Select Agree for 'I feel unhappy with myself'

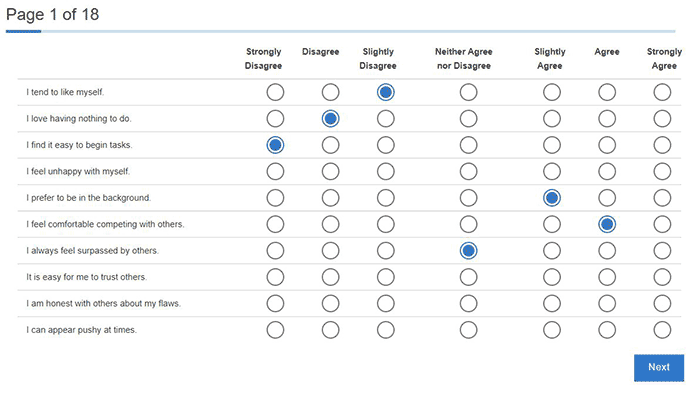tap(607, 171)
